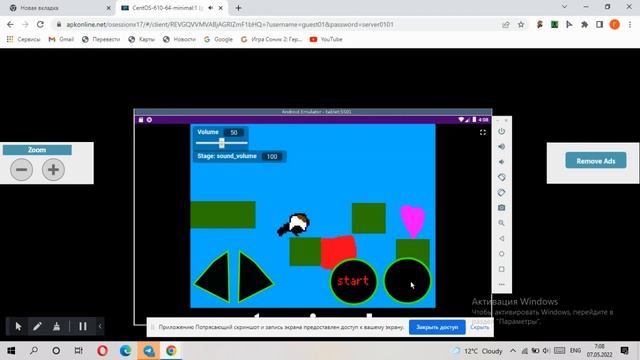The width and height of the screenshot is (640, 360).
Task: Click the Zoom minus button
Action: tap(22, 169)
